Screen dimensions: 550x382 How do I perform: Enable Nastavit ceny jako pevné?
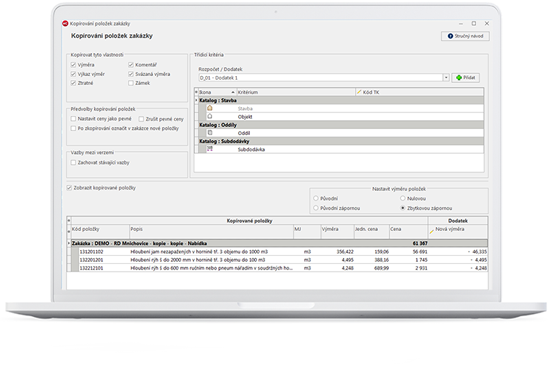[x=73, y=119]
